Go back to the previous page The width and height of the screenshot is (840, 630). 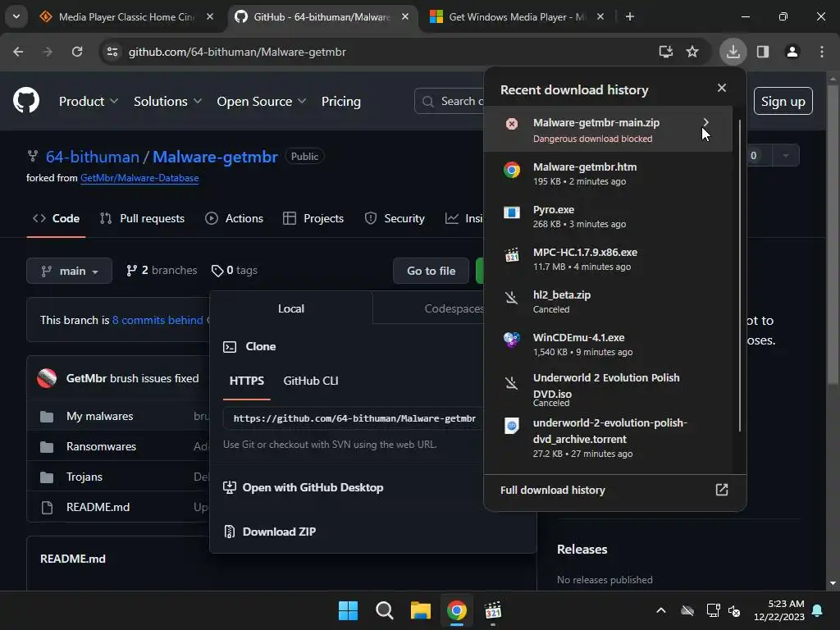tap(18, 52)
